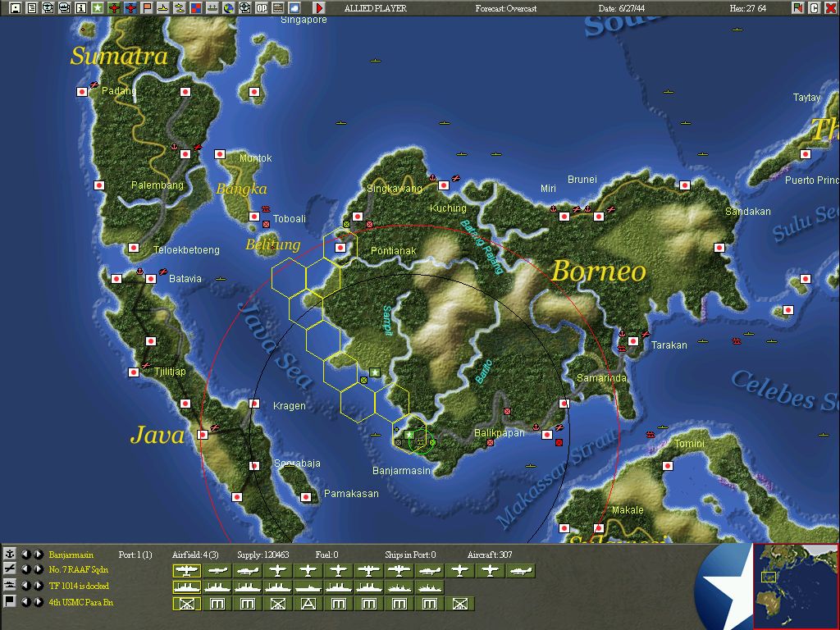The image size is (840, 630).
Task: Open the Banjarmasin base name link
Action: coord(71,555)
